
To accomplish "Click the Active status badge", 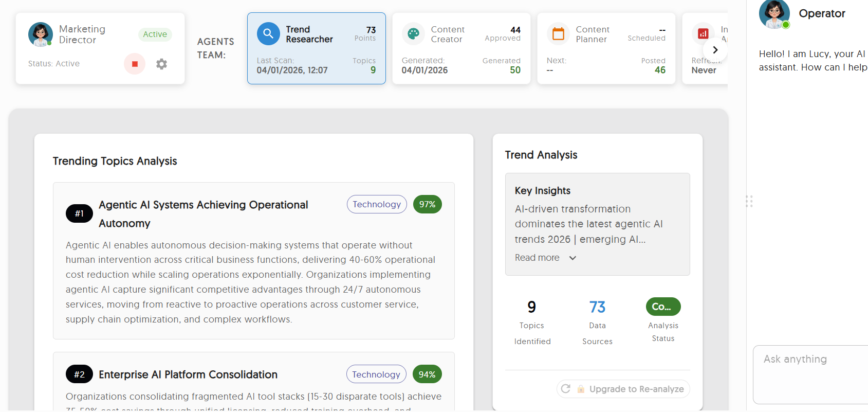I will tap(155, 34).
